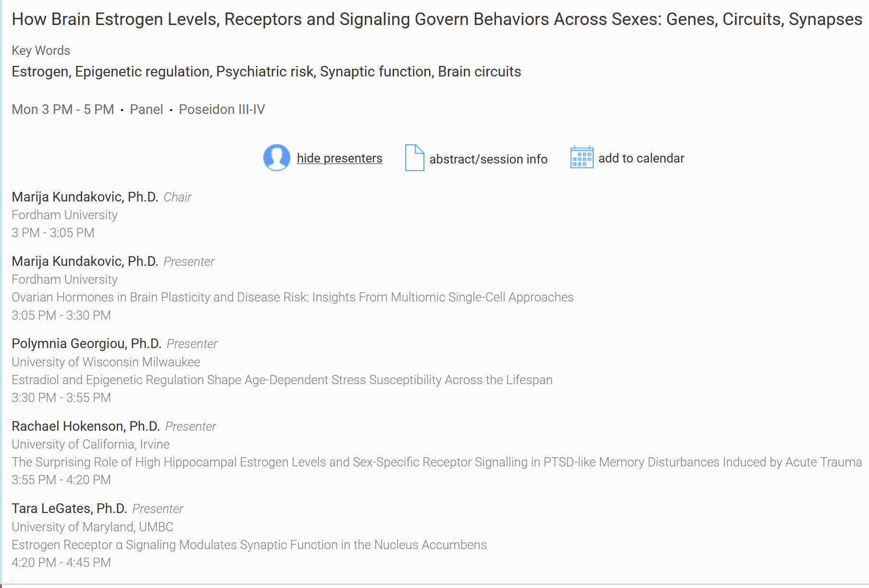869x588 pixels.
Task: Select Marija Kundakovic Presenter entry
Action: [x=85, y=262]
